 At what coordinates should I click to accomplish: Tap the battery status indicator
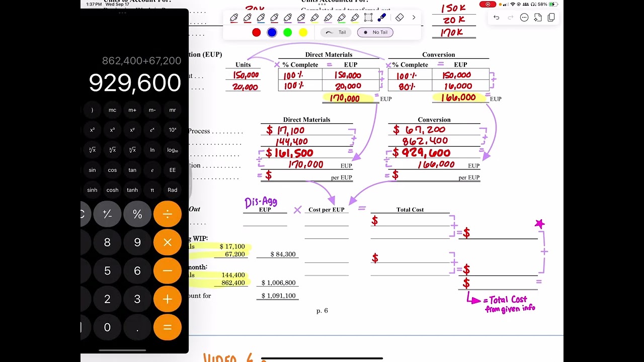pyautogui.click(x=552, y=4)
